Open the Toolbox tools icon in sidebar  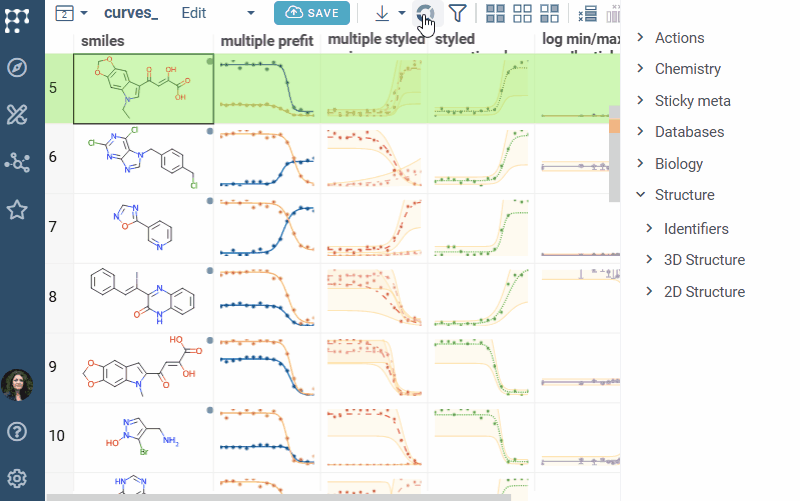17,115
